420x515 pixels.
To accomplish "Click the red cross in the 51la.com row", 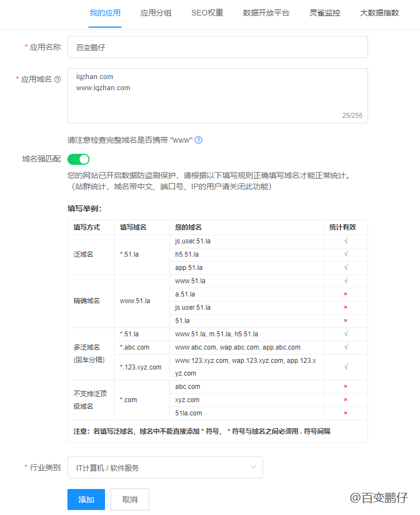I will [345, 413].
